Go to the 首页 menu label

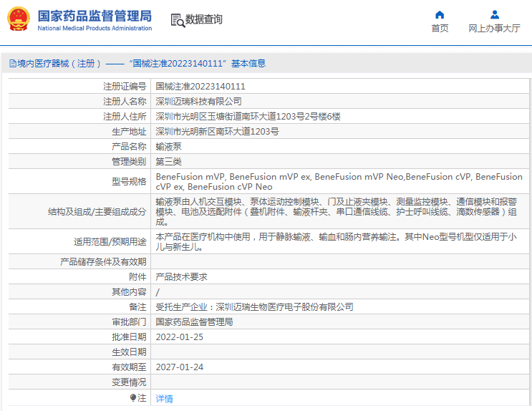click(440, 29)
